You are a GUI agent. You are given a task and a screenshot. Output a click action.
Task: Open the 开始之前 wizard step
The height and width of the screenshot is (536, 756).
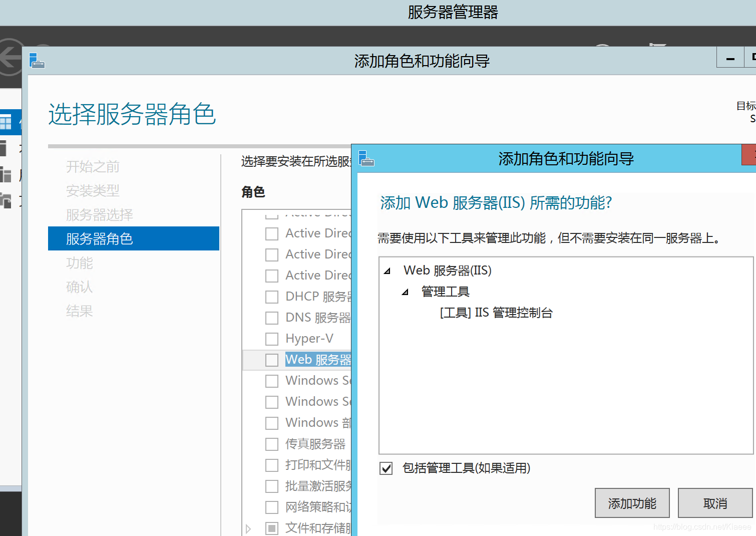point(93,166)
